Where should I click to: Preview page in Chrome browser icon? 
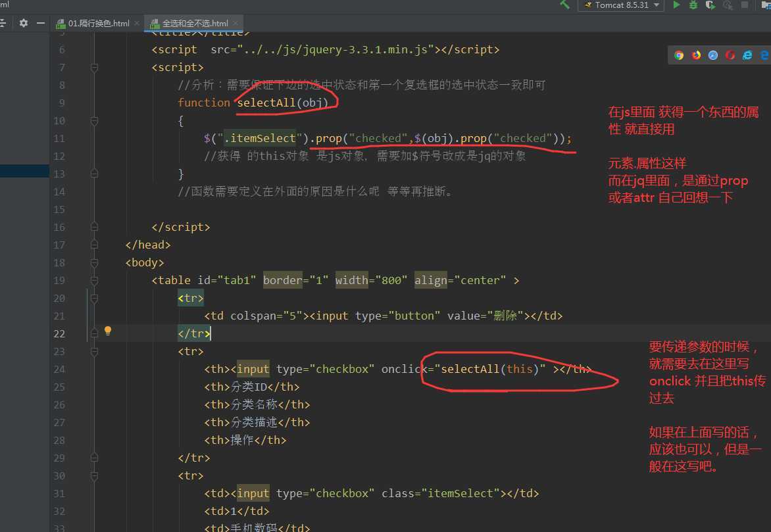click(679, 55)
